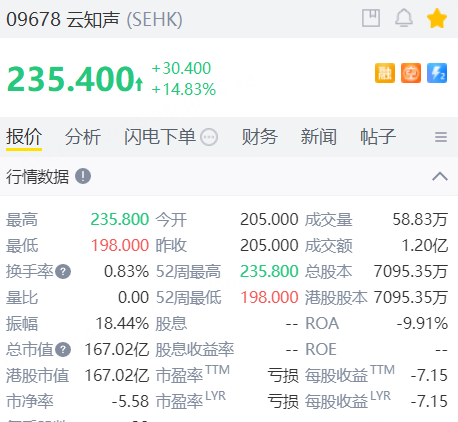This screenshot has height=422, width=458.
Task: Click the help icon next to 总市值
Action: click(x=63, y=350)
